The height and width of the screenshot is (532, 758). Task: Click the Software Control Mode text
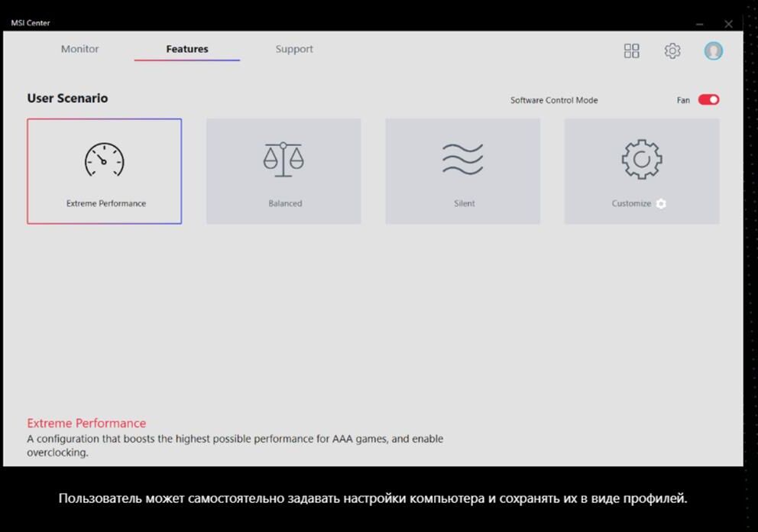[554, 100]
